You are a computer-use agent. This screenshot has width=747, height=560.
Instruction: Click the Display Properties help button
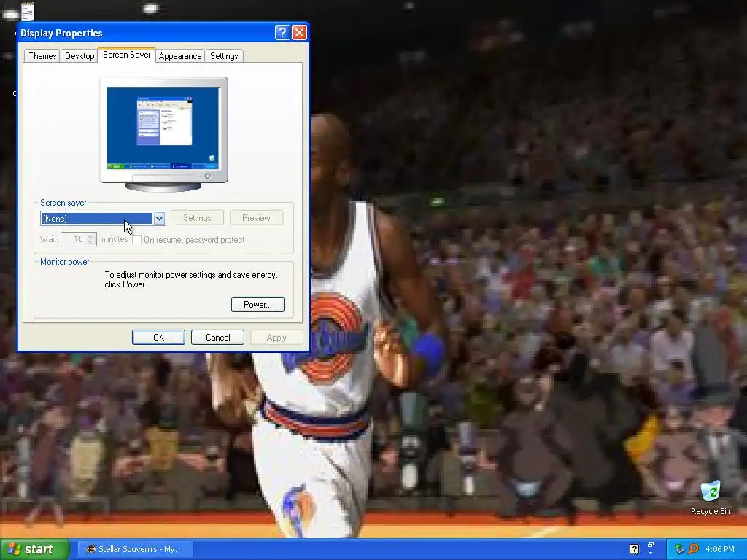(x=282, y=32)
